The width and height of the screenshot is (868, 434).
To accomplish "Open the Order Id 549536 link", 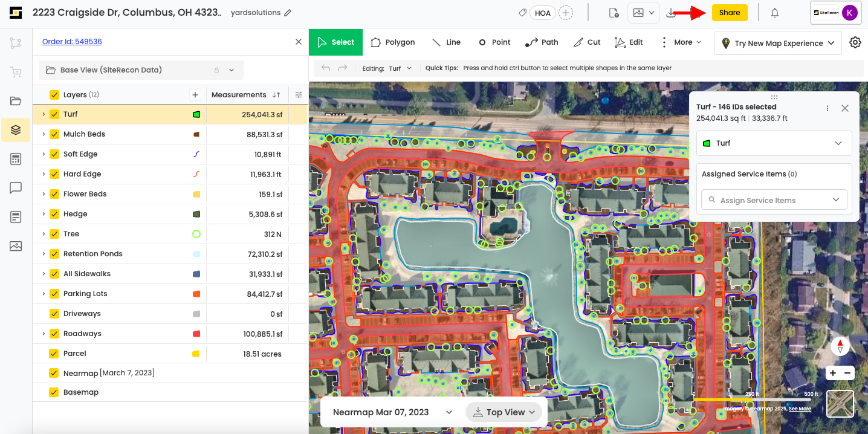I will coord(72,42).
